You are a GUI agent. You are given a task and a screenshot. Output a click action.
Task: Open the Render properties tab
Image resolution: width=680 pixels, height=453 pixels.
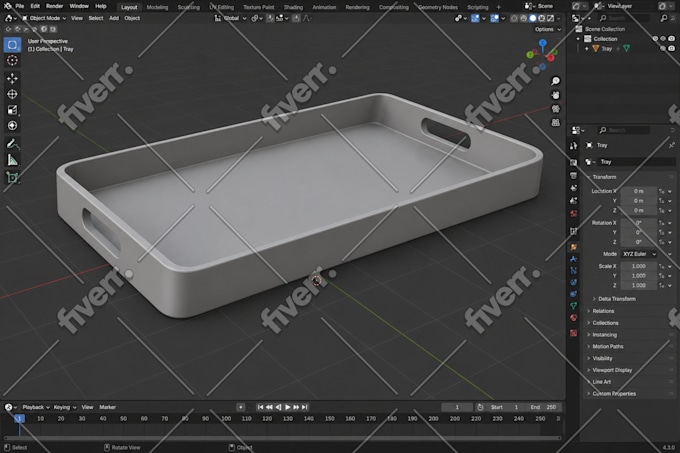pos(573,163)
